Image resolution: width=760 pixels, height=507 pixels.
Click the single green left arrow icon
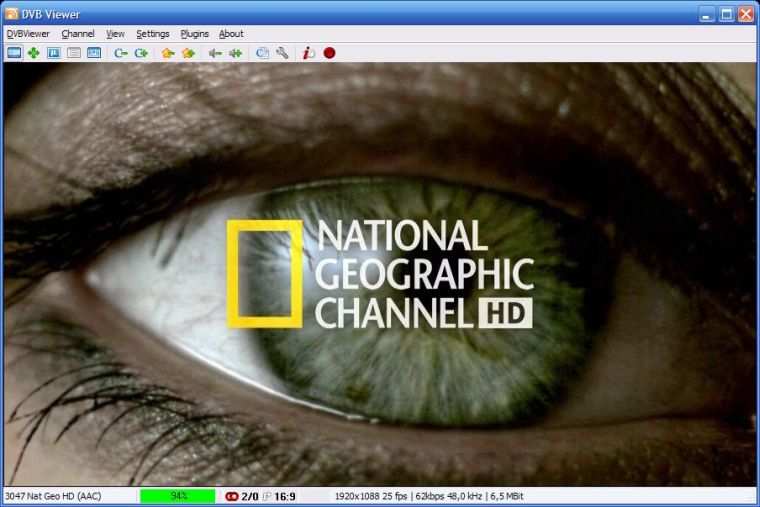point(215,53)
